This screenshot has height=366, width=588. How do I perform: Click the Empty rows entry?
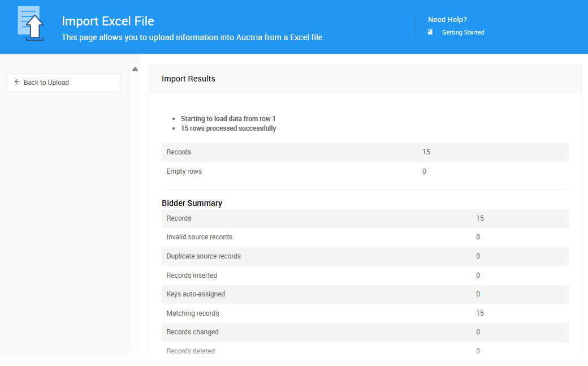coord(366,171)
